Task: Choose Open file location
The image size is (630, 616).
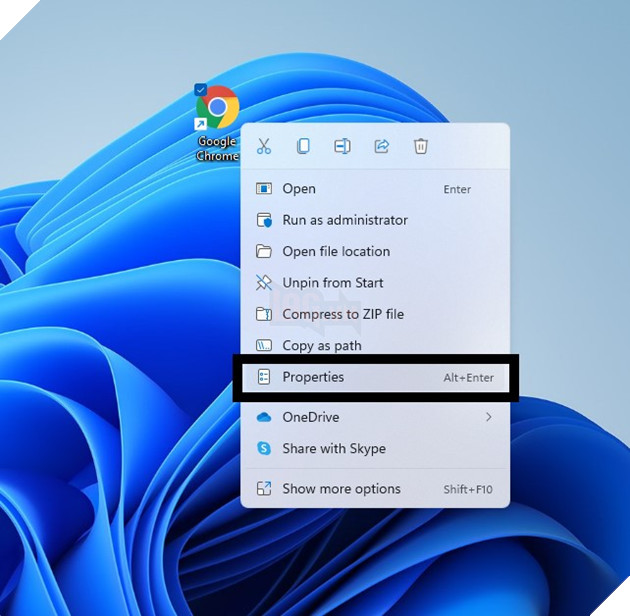Action: coord(375,252)
